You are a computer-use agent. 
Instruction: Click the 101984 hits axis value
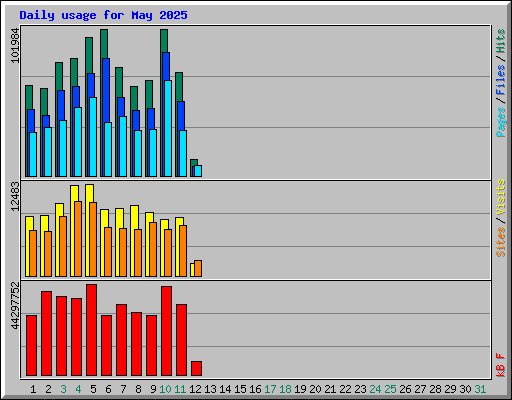pyautogui.click(x=15, y=45)
